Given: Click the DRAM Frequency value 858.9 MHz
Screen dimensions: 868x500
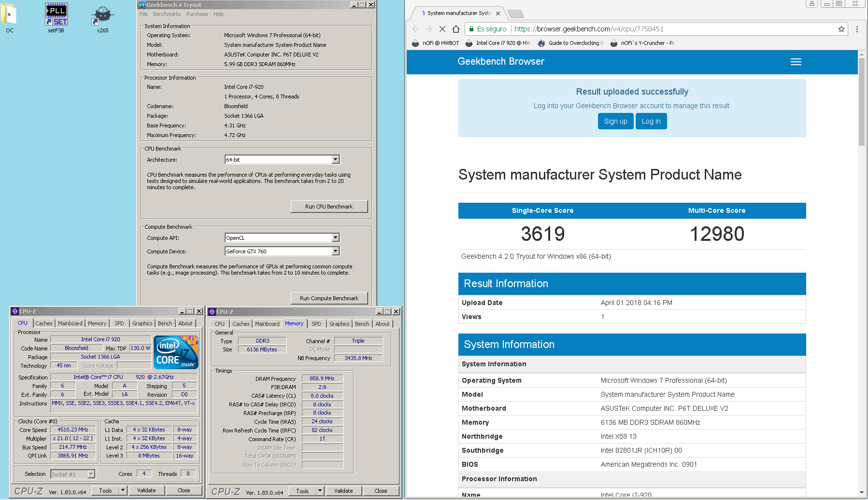Looking at the screenshot, I should click(322, 378).
